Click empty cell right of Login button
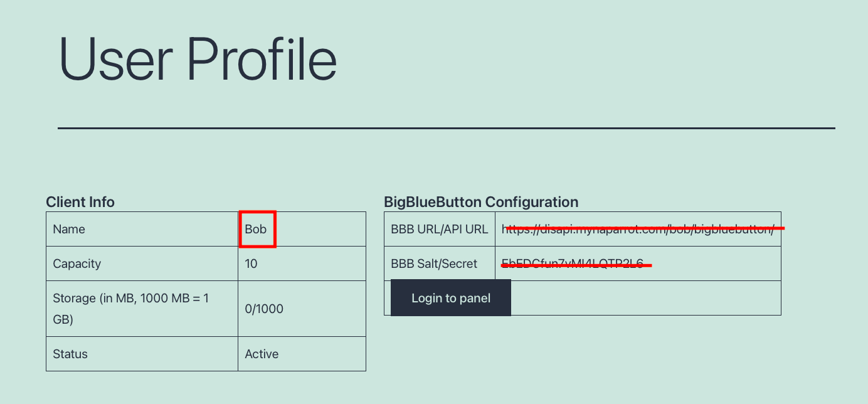The width and height of the screenshot is (868, 404). [646, 298]
